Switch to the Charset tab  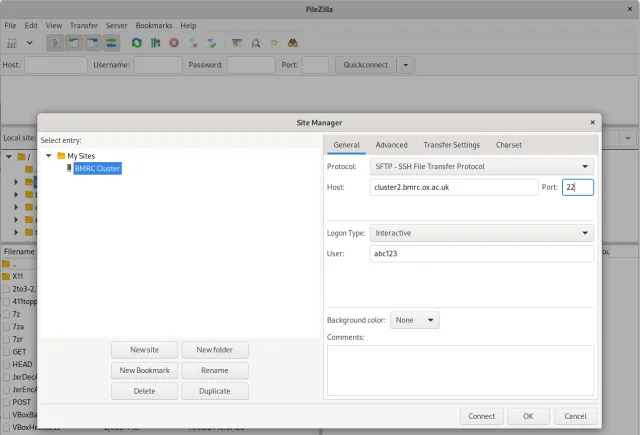(509, 145)
